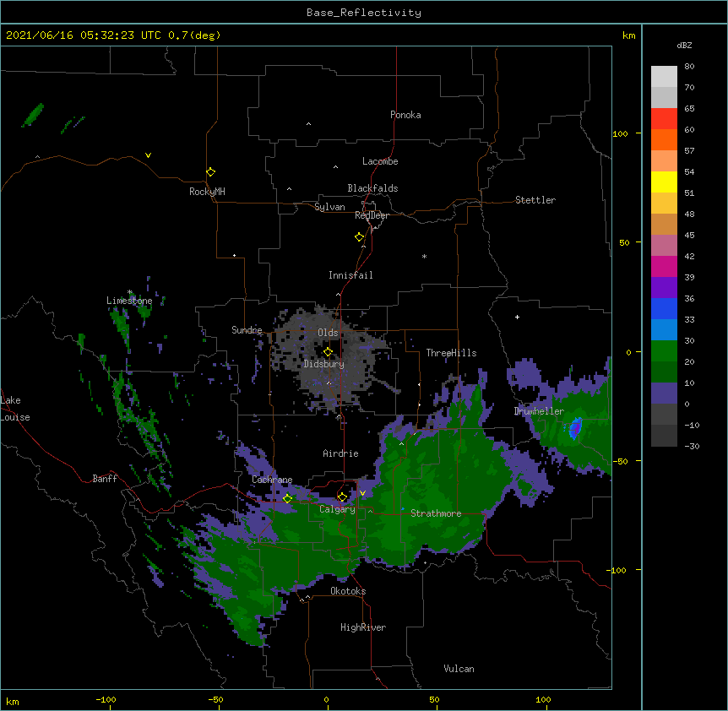This screenshot has height=711, width=728.
Task: Click the yellow diamond marker between Olds and Didsbury
Action: tap(329, 352)
